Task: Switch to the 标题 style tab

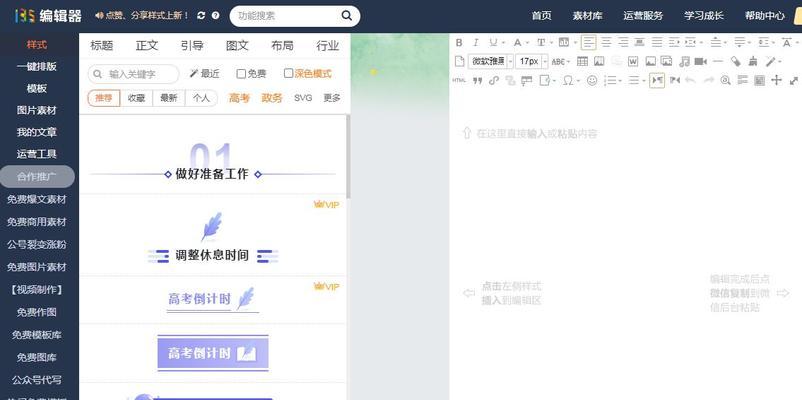Action: click(102, 46)
